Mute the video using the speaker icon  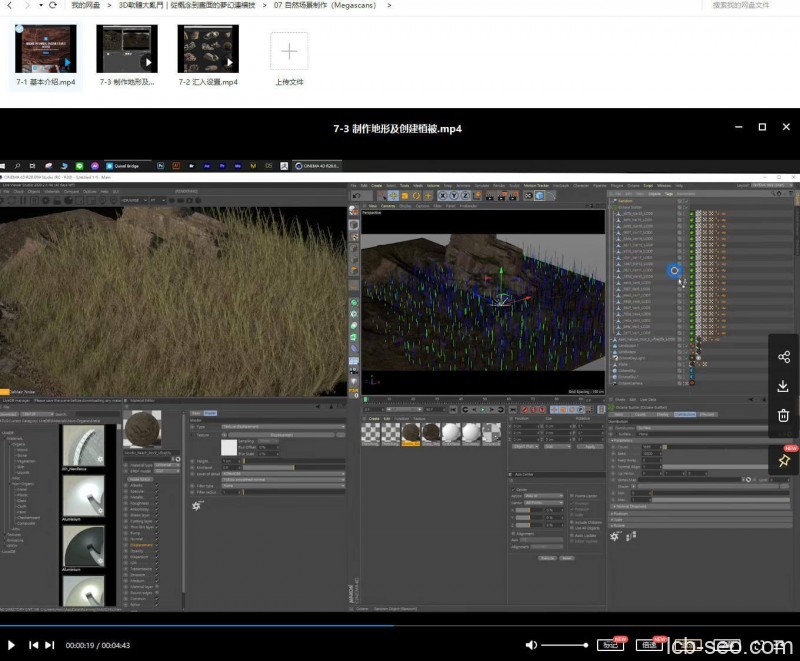pos(532,645)
